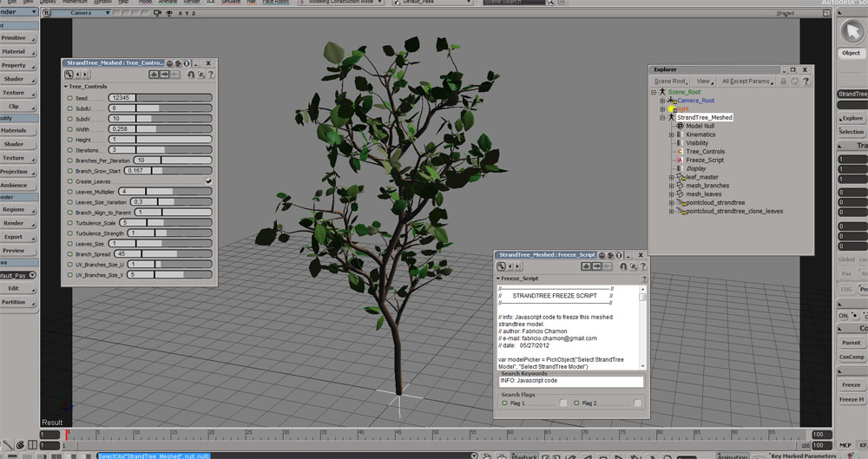868x459 pixels.
Task: Click the help icon in Freeze_Script panel toolbar
Action: pos(643,266)
